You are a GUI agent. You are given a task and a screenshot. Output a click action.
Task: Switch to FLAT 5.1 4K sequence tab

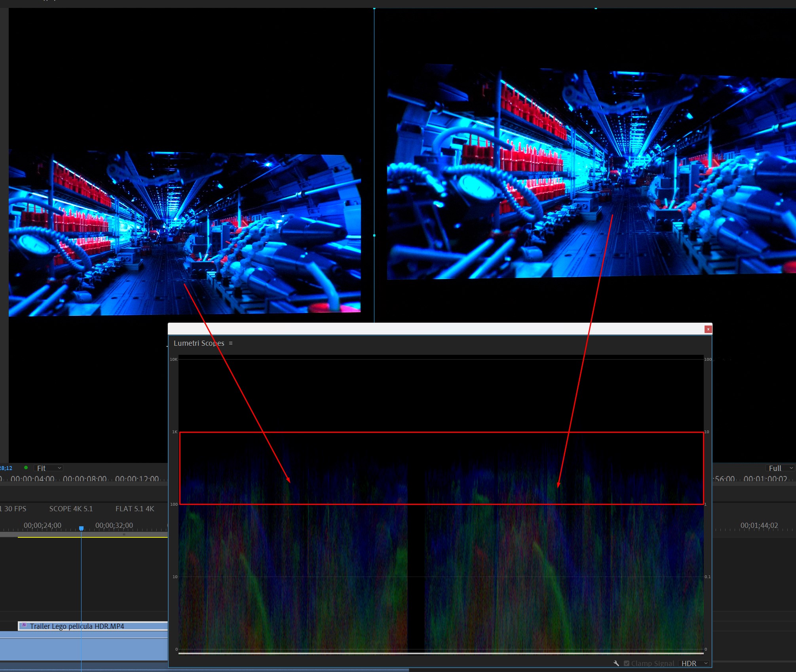coord(135,509)
